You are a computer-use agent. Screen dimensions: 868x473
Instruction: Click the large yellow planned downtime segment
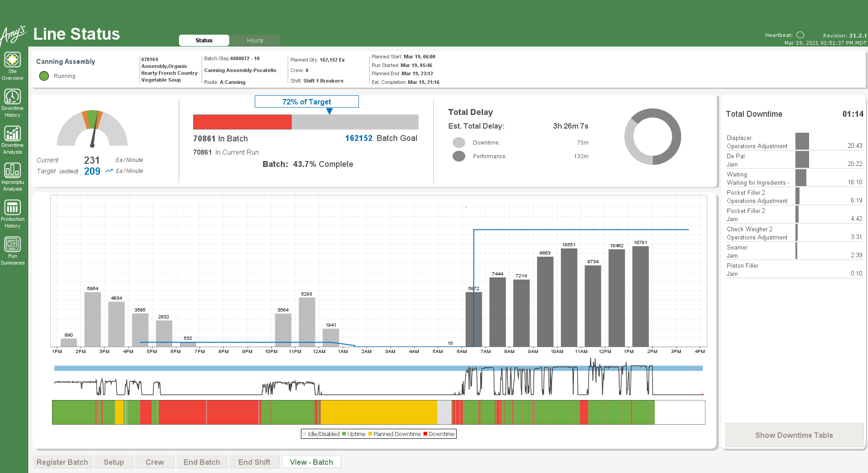[379, 412]
